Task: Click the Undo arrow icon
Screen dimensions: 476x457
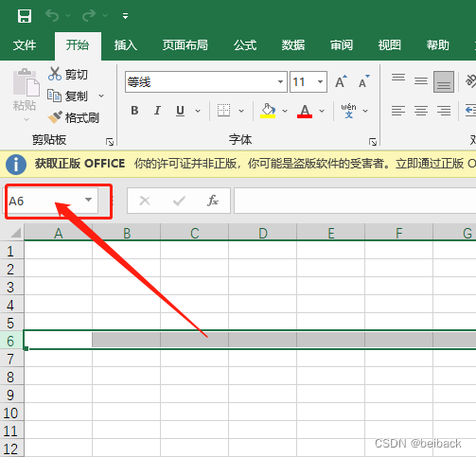Action: 52,15
